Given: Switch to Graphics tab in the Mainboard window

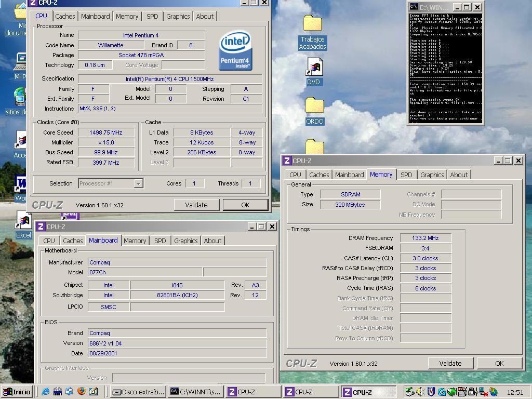Looking at the screenshot, I should tap(186, 241).
